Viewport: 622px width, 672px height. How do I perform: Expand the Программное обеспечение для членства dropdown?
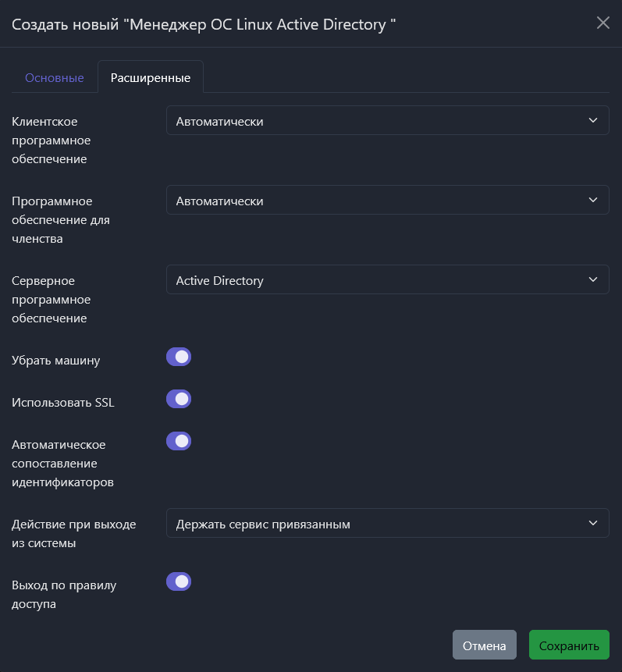click(x=387, y=201)
